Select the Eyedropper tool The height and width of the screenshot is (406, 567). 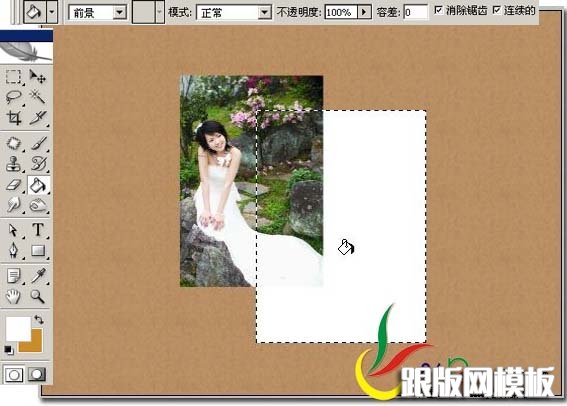point(38,275)
